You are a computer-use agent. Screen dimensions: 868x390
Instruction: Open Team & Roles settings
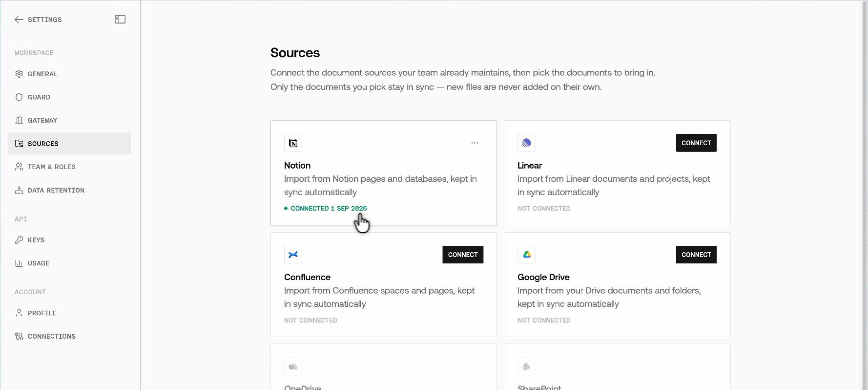tap(69, 167)
